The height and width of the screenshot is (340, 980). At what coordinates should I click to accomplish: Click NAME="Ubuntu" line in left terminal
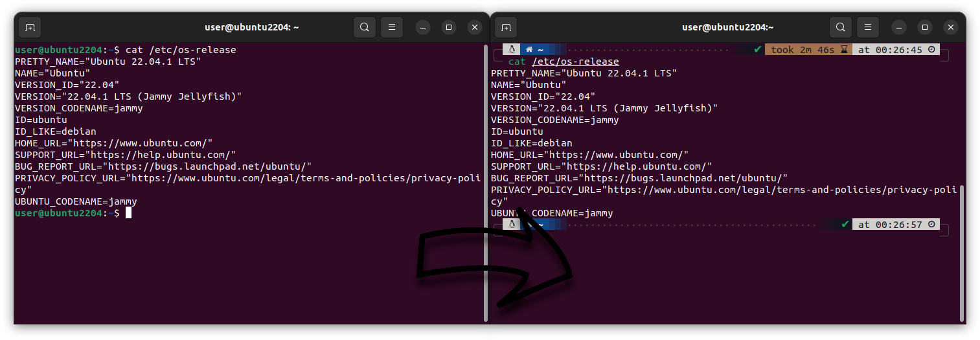tap(52, 73)
